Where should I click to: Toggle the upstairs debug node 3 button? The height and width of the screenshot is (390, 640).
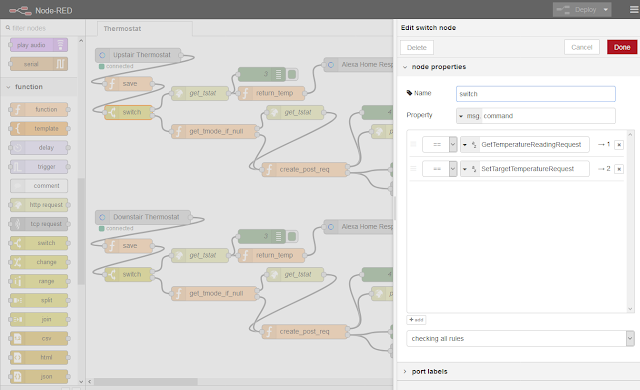click(292, 74)
